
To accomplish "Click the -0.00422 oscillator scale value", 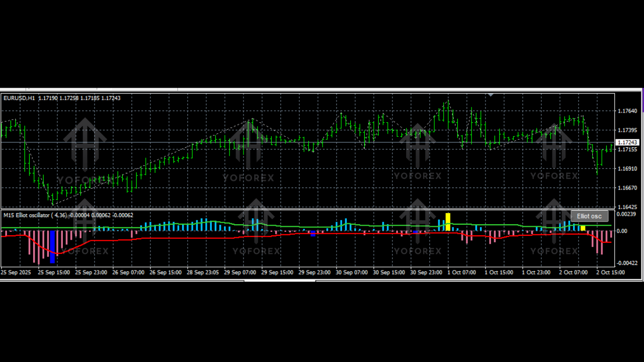I will pos(627,263).
